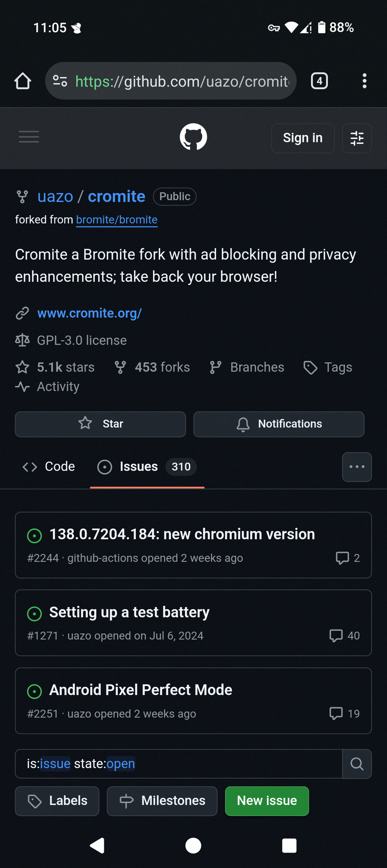Open the tab switcher showing 4 tabs
Image resolution: width=387 pixels, height=868 pixels.
(319, 81)
